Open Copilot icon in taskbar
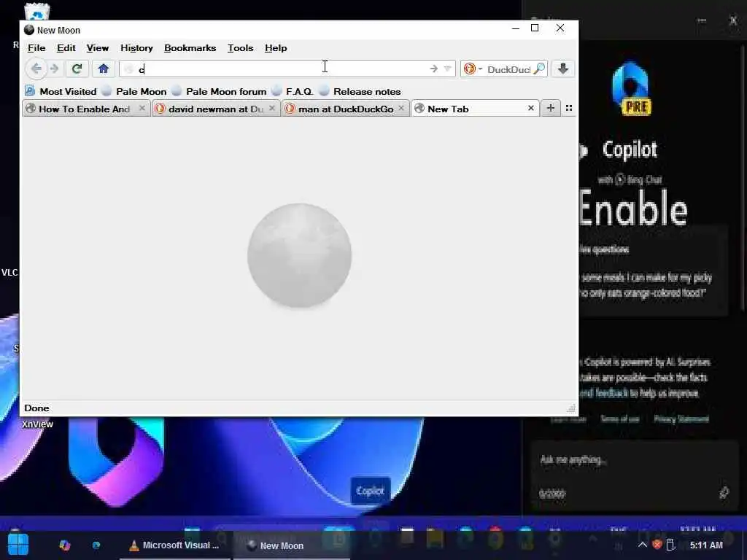The image size is (747, 560). point(65,545)
